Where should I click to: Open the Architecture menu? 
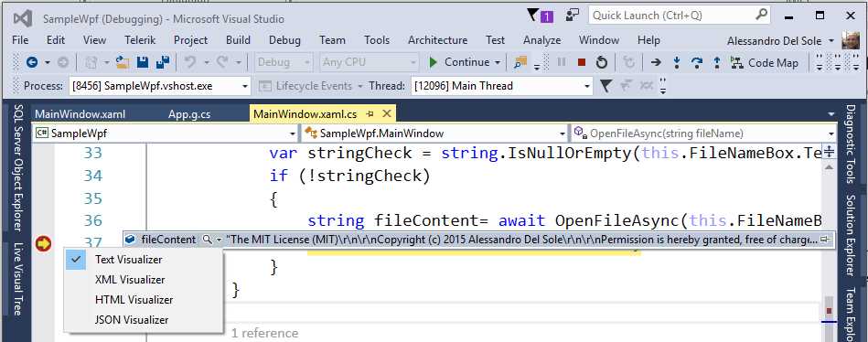tap(437, 40)
